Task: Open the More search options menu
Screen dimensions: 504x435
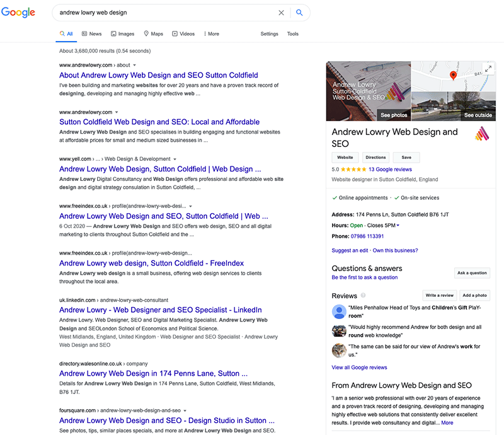Action: (x=211, y=34)
